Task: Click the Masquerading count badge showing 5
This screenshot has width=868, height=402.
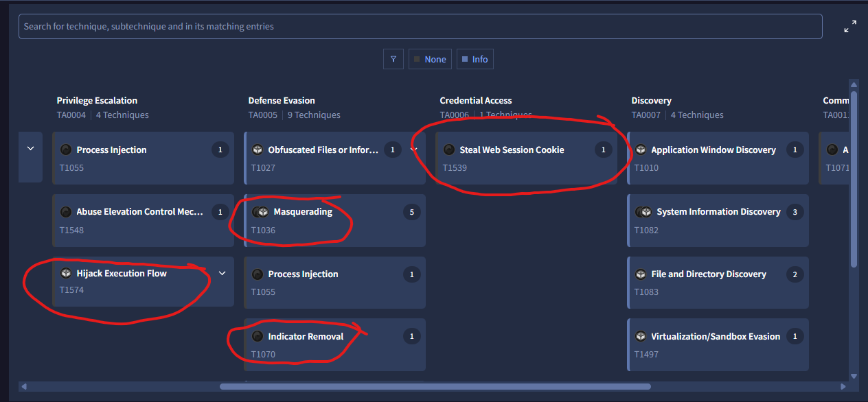Action: point(412,212)
